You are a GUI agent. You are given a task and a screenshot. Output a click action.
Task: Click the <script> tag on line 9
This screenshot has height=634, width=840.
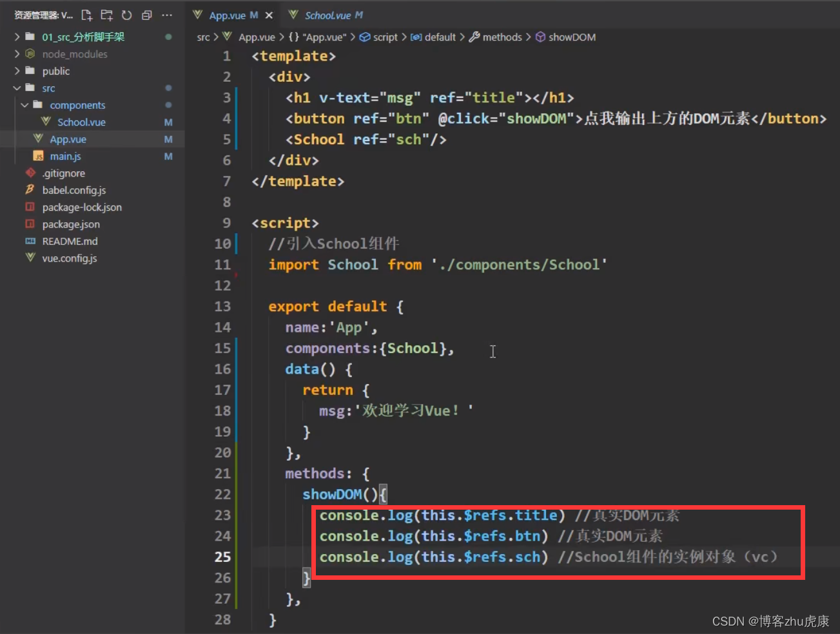click(285, 223)
